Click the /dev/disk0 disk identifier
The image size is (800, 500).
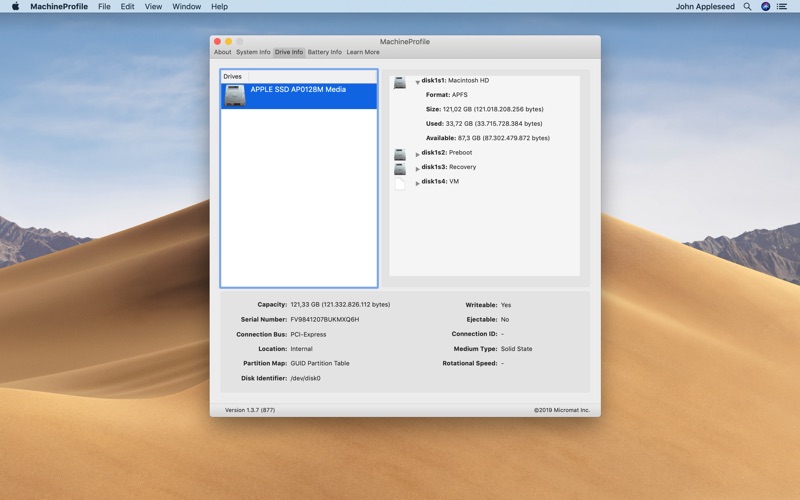(x=305, y=379)
